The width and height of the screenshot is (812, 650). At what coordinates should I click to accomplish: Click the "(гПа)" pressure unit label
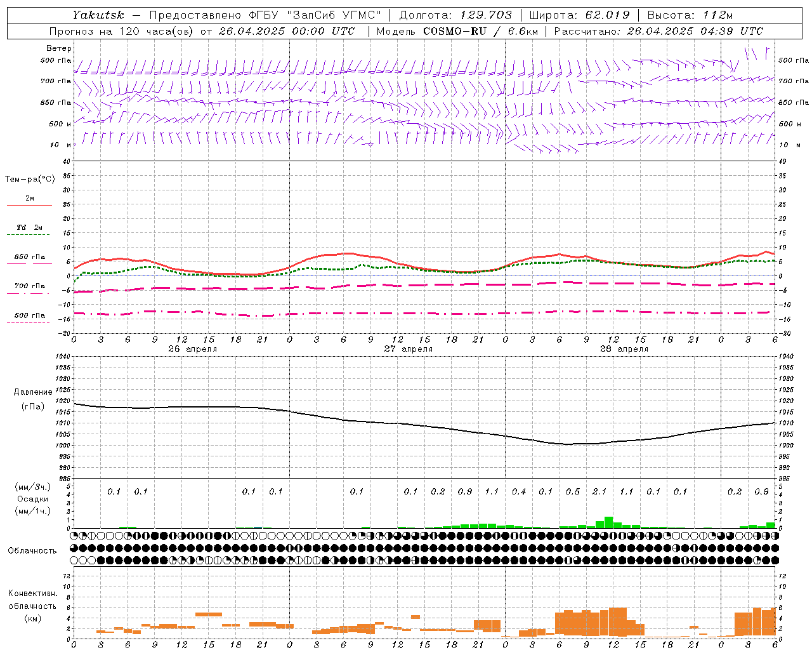[33, 406]
